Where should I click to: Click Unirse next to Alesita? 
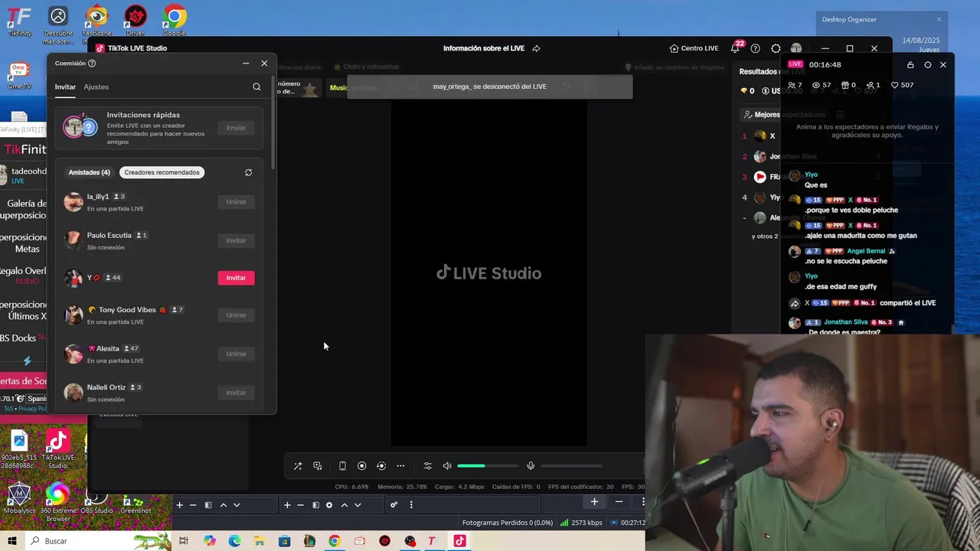tap(236, 354)
